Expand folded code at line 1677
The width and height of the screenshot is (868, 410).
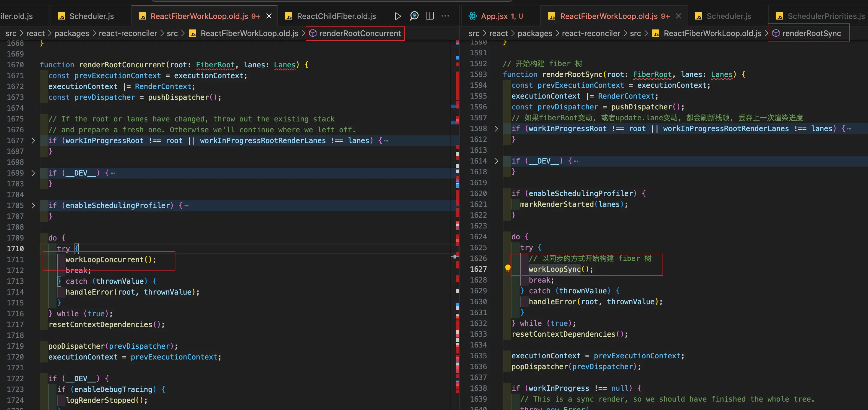coord(33,141)
